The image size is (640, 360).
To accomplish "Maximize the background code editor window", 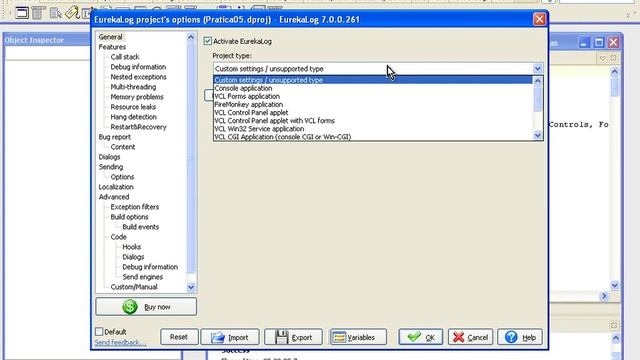I will click(x=599, y=42).
